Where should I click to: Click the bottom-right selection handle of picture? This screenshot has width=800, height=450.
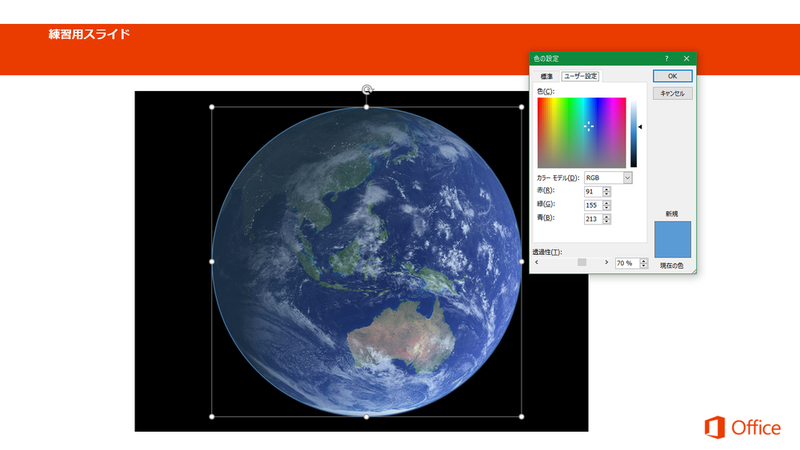point(521,416)
